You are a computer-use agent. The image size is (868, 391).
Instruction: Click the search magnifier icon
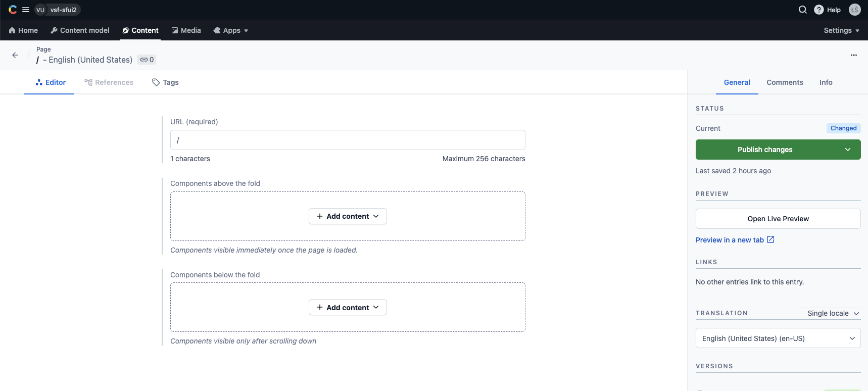(x=802, y=10)
